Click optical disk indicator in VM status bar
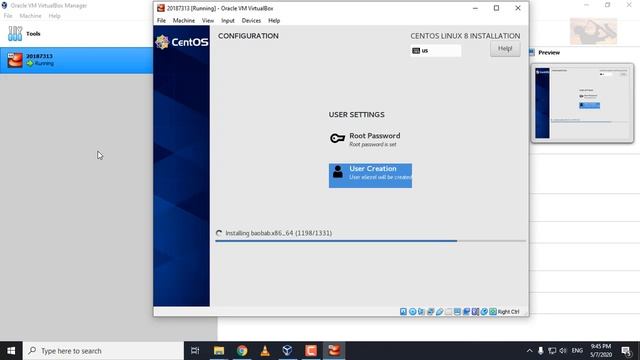 click(x=413, y=311)
